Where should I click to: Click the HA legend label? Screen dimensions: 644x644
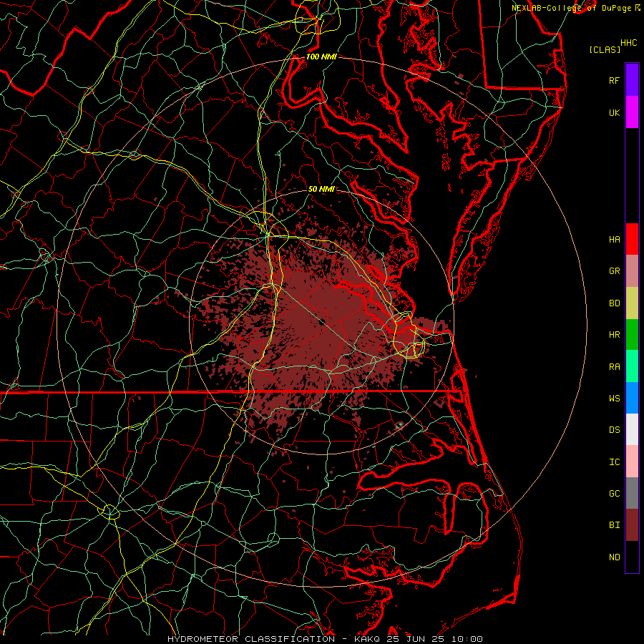pyautogui.click(x=614, y=239)
